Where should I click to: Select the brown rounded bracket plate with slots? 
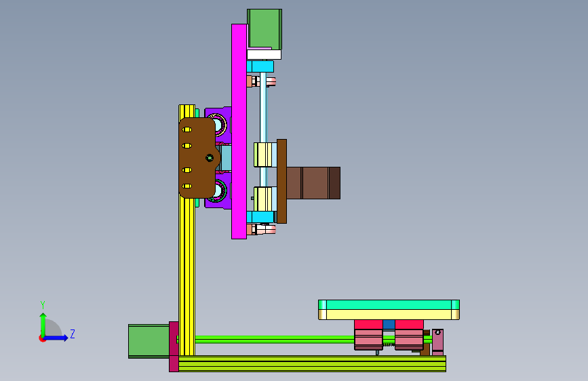point(198,158)
